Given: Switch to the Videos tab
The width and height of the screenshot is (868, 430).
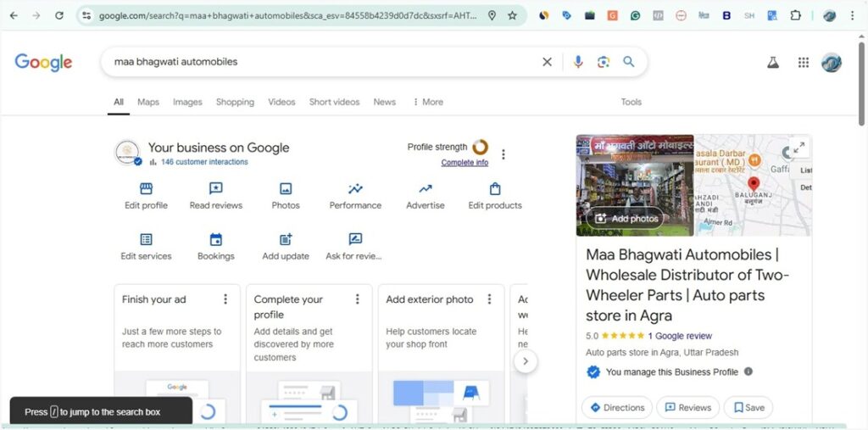Looking at the screenshot, I should click(281, 102).
